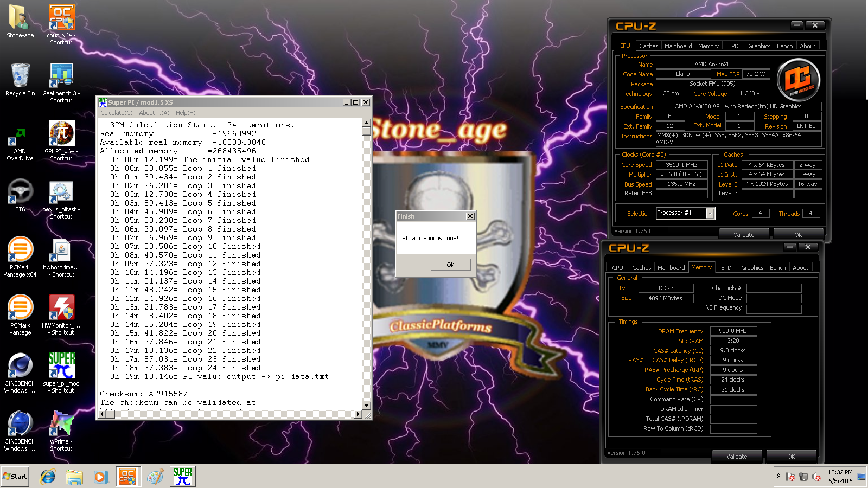Switch to the CPU-Z taskbar button
Viewport: 868px width, 488px height.
[x=127, y=477]
